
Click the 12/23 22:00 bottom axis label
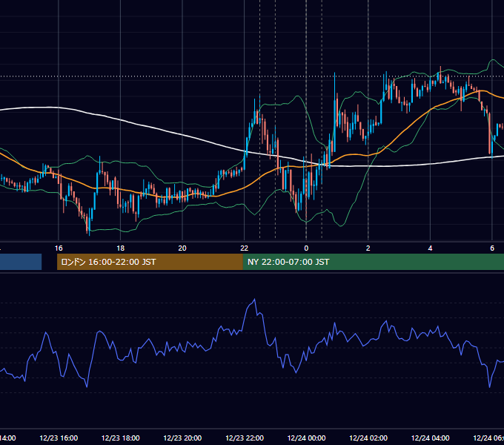[245, 438]
